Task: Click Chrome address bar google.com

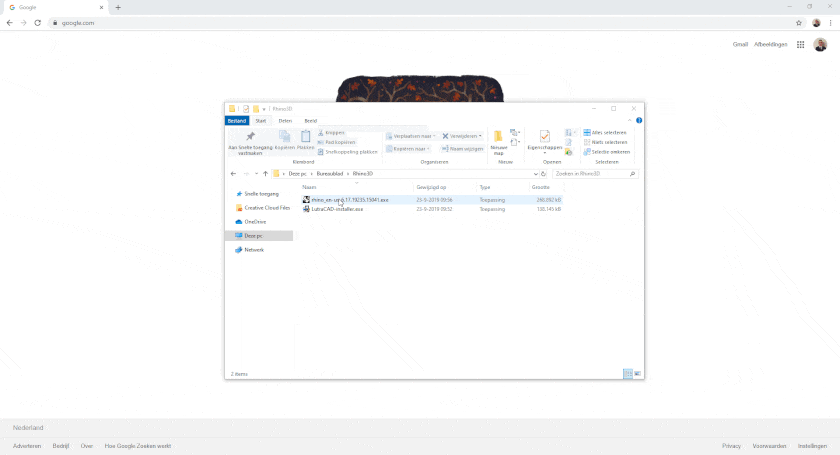Action: tap(78, 23)
